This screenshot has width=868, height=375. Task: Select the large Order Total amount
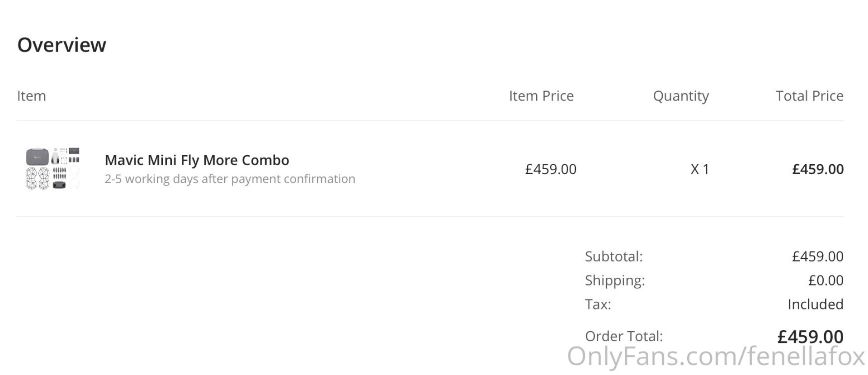(810, 337)
